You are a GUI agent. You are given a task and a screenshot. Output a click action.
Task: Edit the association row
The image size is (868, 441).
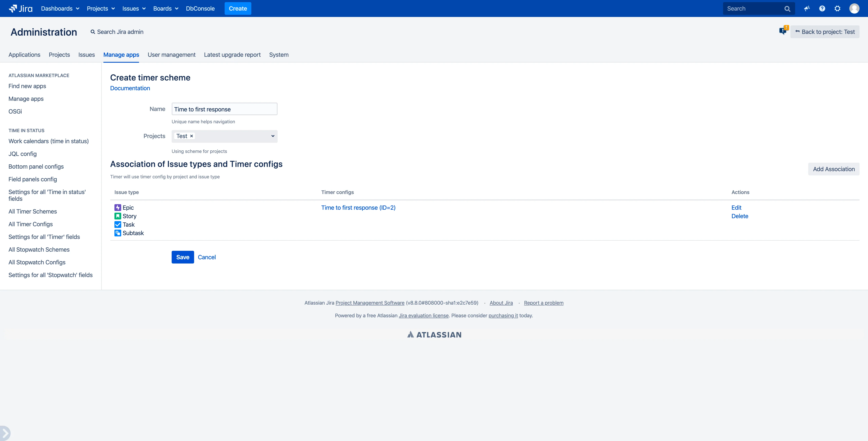point(736,208)
